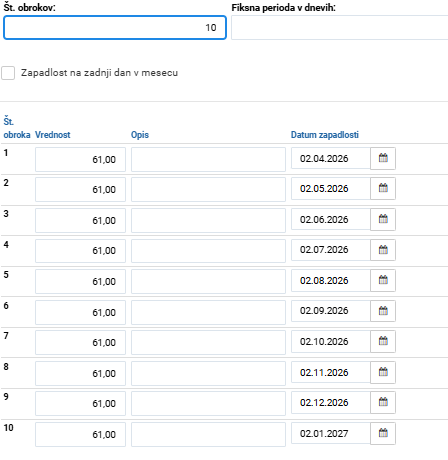Open calendar picker next to 02.12.2026

[383, 402]
